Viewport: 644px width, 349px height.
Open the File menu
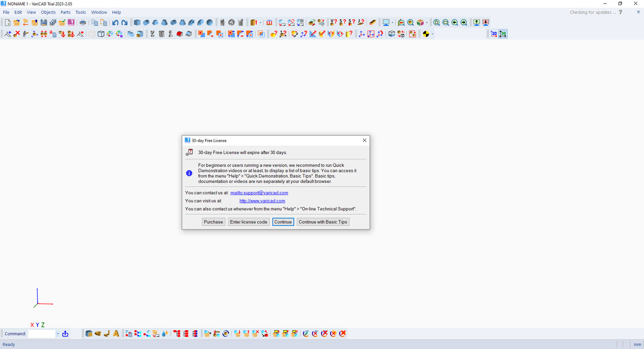click(x=6, y=12)
